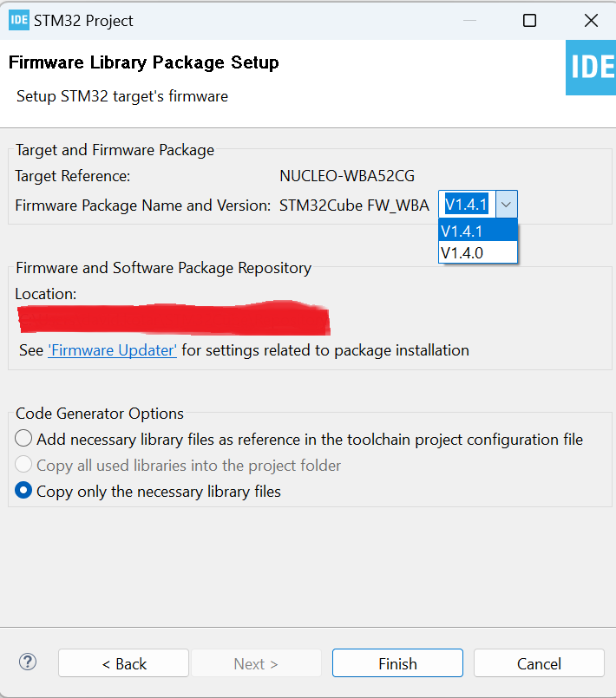Click the IDE icon in title bar

coord(19,20)
